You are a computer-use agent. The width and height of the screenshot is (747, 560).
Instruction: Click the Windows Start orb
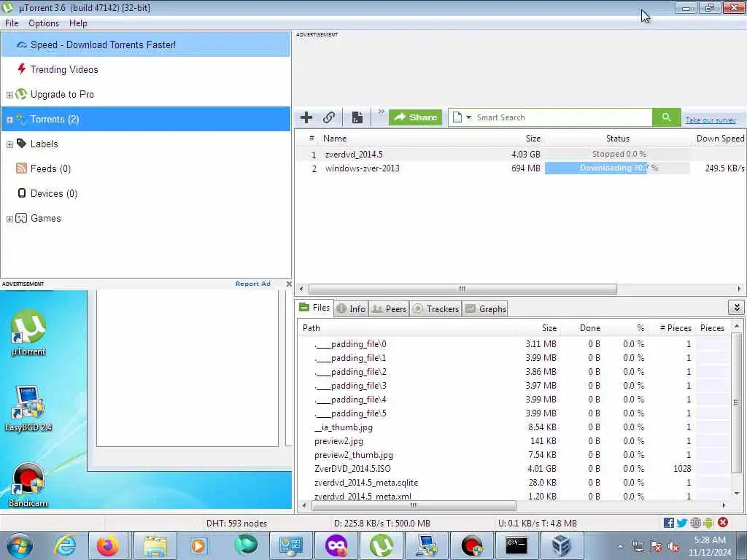coord(20,545)
